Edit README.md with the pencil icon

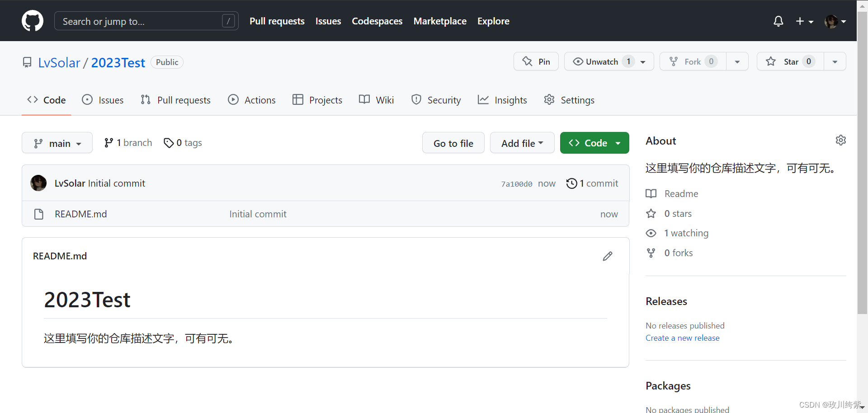(608, 256)
